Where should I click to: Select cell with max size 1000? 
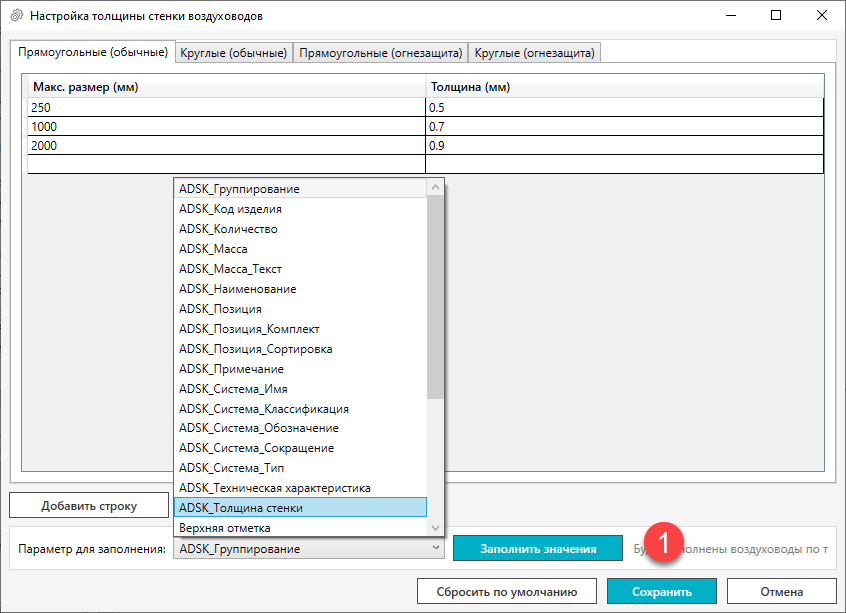click(227, 126)
